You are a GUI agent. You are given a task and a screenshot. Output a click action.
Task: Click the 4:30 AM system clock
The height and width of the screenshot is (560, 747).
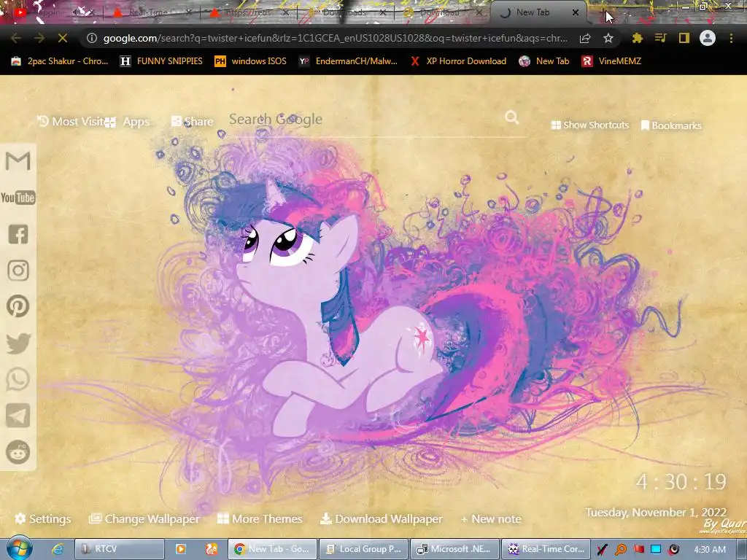pyautogui.click(x=710, y=549)
